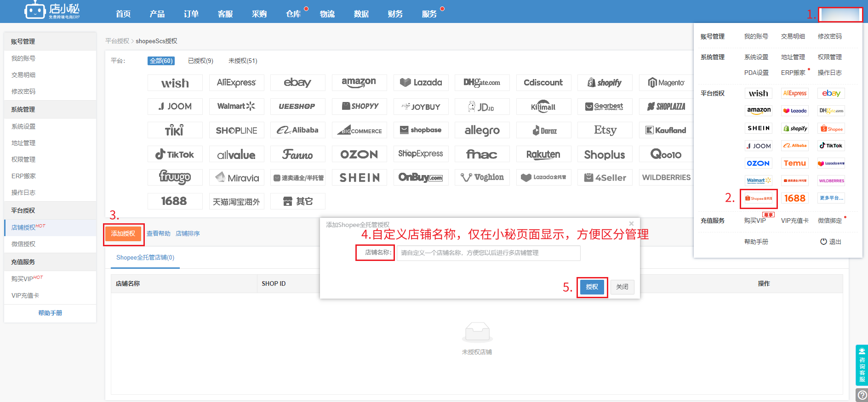Open VIP充值卡 in dropdown panel

click(795, 221)
